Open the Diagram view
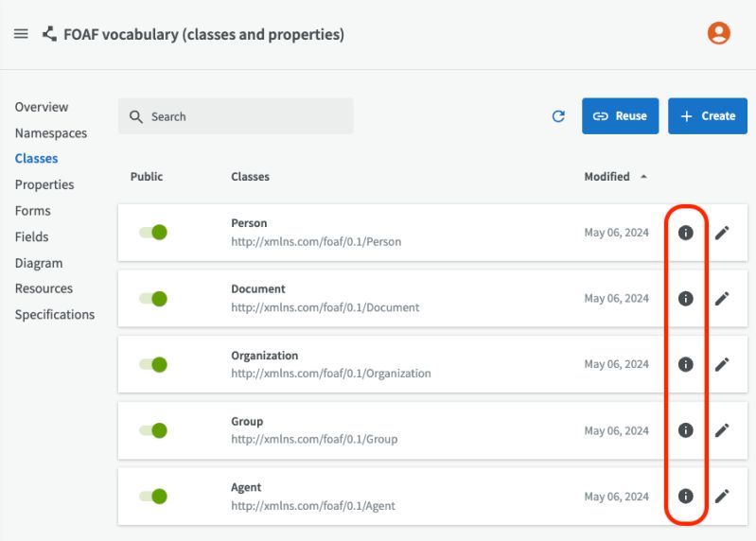 [39, 263]
